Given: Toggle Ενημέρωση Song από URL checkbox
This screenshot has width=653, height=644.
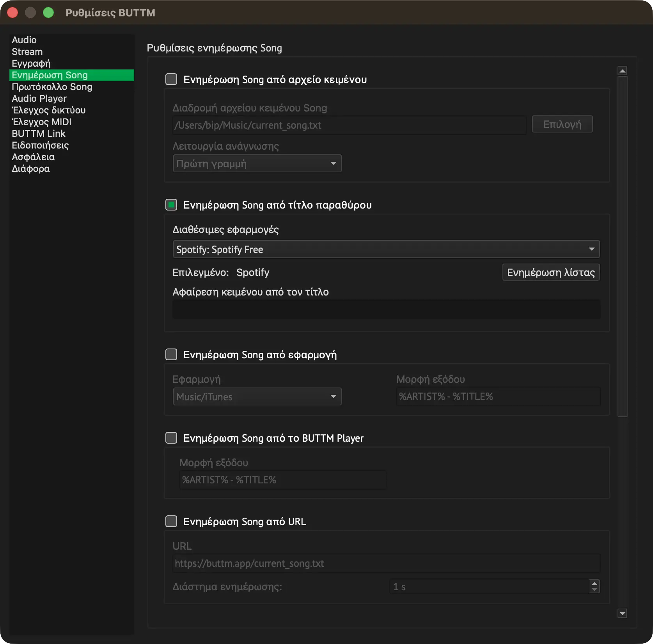Looking at the screenshot, I should click(x=171, y=521).
